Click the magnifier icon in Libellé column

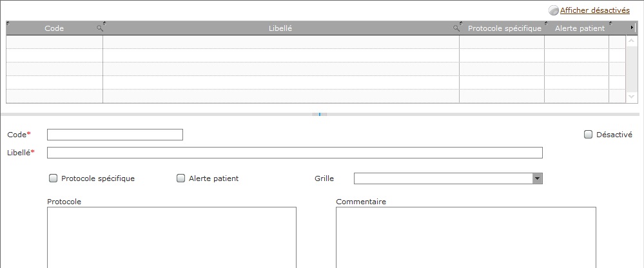tap(456, 28)
